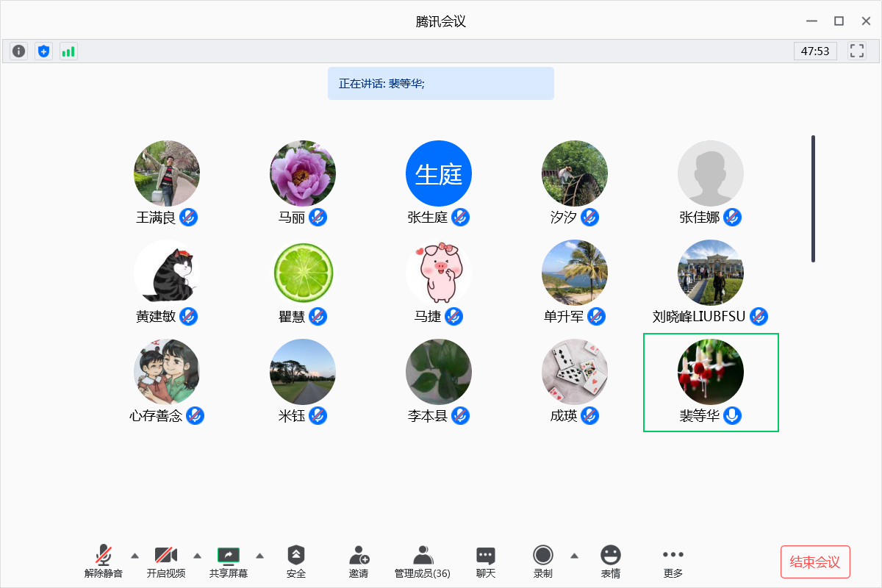The height and width of the screenshot is (588, 882).
Task: Expand video options arrow beside 开启视频
Action: pyautogui.click(x=197, y=555)
